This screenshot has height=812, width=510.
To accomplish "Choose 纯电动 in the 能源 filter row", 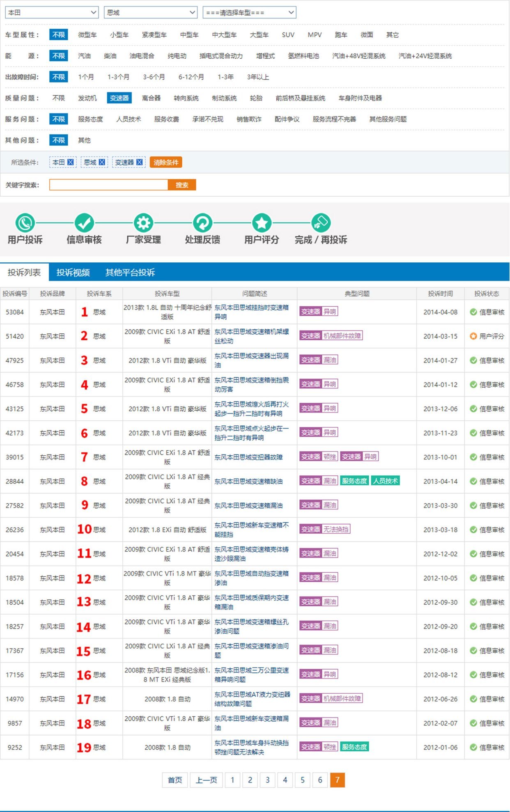I will click(x=177, y=56).
